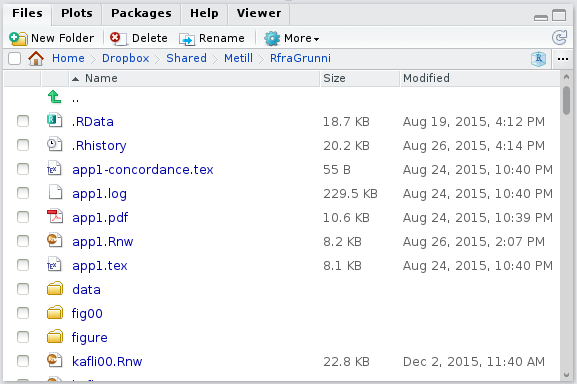This screenshot has height=384, width=577.
Task: Tick the figure folder checkbox
Action: (23, 337)
